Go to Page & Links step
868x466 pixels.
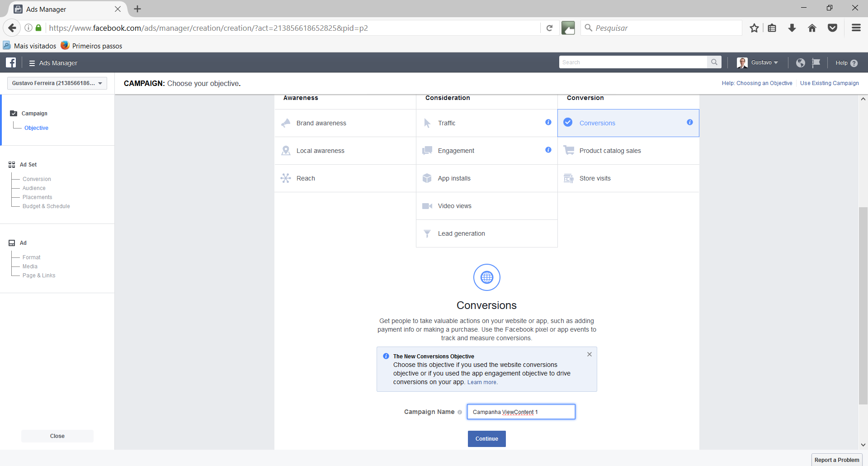(x=39, y=276)
